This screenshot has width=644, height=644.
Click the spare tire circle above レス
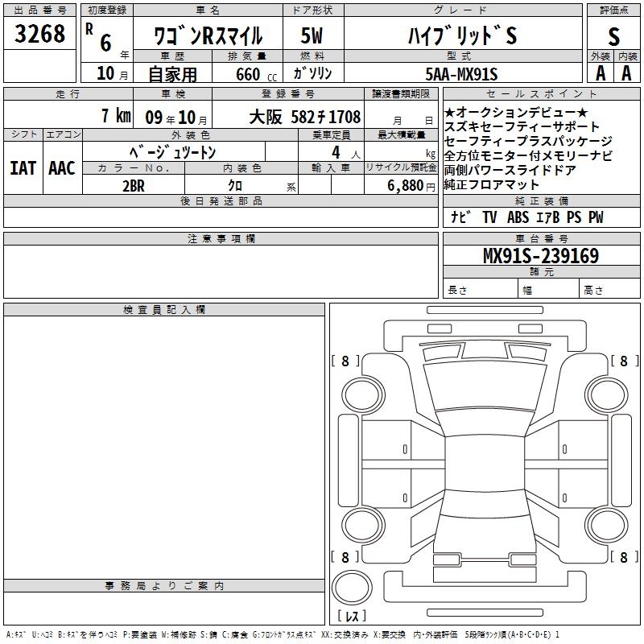pos(352,587)
